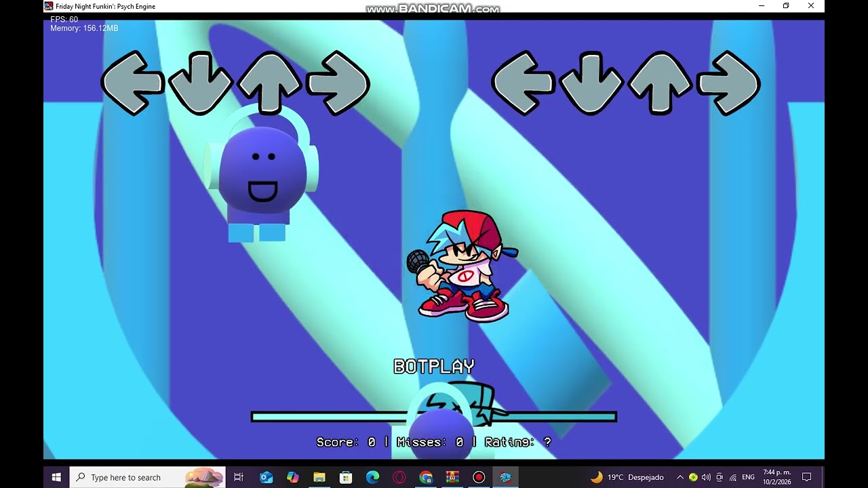The width and height of the screenshot is (868, 488).
Task: Launch Opera browser from the taskbar
Action: click(x=399, y=477)
